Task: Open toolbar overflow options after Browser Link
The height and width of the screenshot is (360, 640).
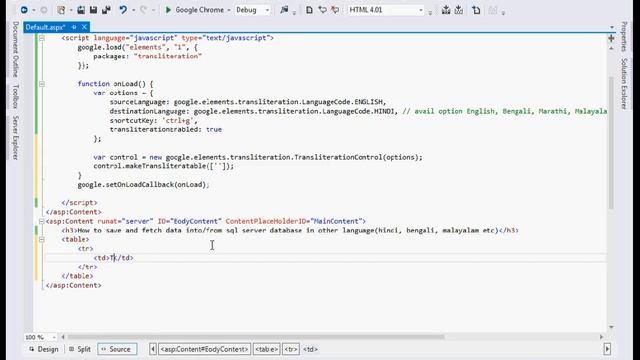Action: click(x=294, y=13)
